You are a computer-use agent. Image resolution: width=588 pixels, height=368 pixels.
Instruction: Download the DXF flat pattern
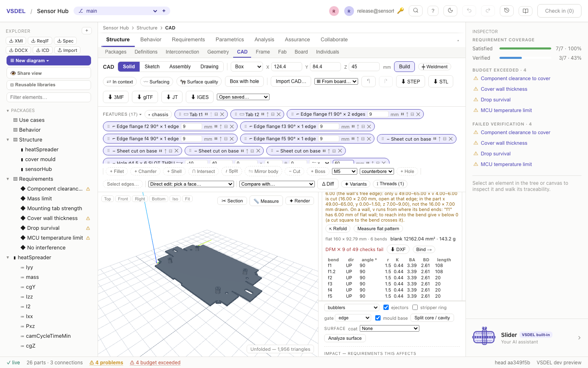coord(398,249)
